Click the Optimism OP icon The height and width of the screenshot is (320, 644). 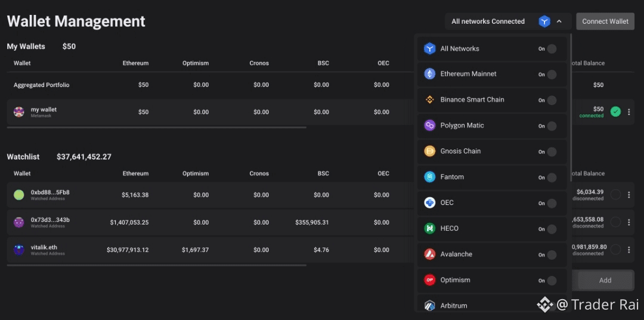(429, 280)
